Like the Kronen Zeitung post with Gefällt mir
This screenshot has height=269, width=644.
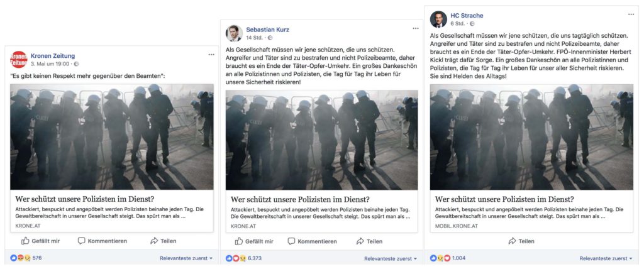[42, 241]
